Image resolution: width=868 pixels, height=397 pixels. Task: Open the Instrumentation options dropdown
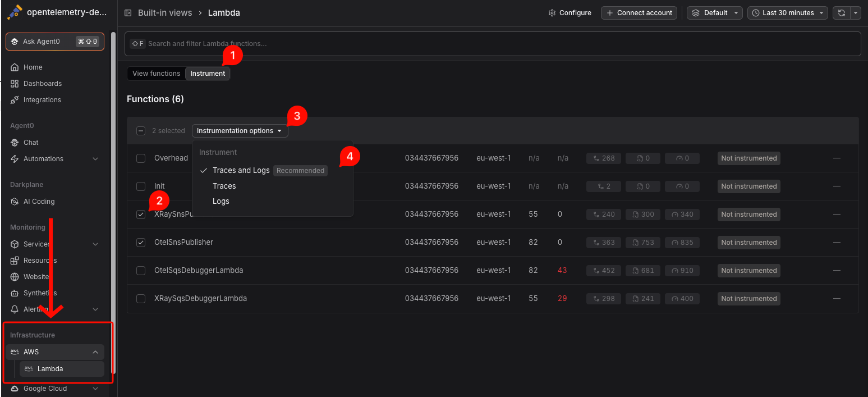point(240,131)
